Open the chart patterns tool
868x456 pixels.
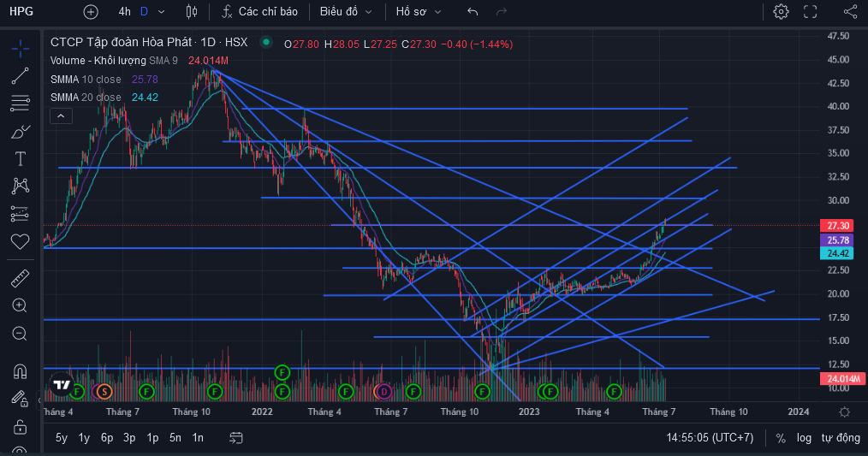[x=21, y=186]
